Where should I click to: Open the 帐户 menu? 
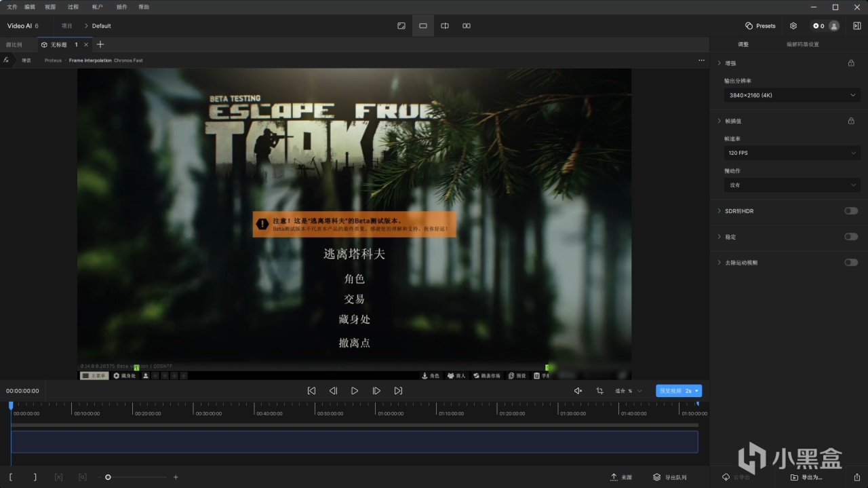pyautogui.click(x=98, y=7)
